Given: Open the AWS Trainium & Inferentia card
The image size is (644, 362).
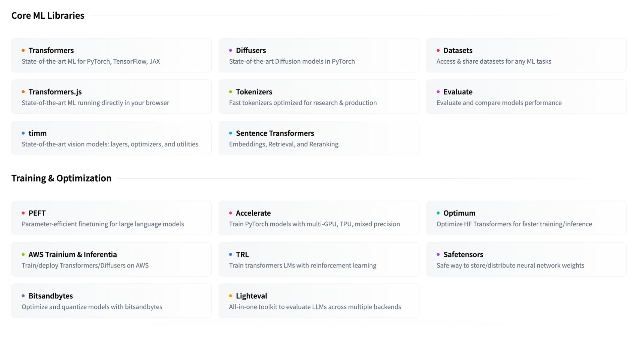Looking at the screenshot, I should (x=111, y=259).
